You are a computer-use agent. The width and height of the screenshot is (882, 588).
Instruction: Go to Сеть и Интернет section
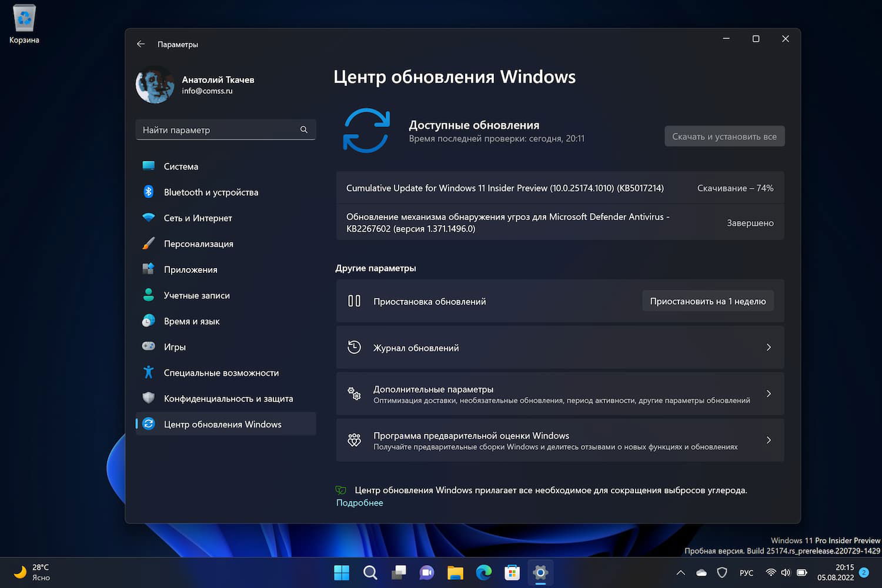point(226,218)
